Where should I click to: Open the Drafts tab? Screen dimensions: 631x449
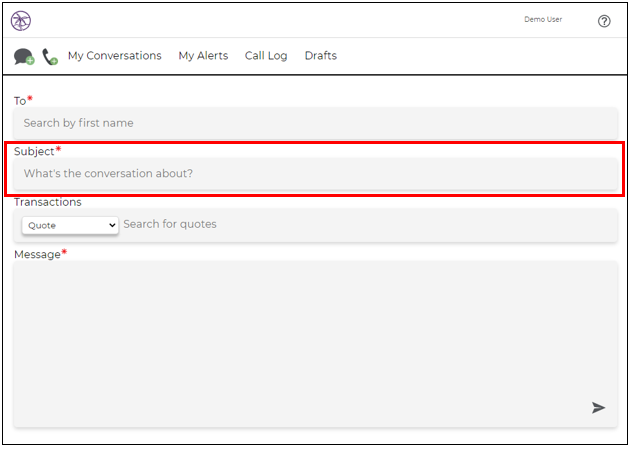click(x=321, y=56)
